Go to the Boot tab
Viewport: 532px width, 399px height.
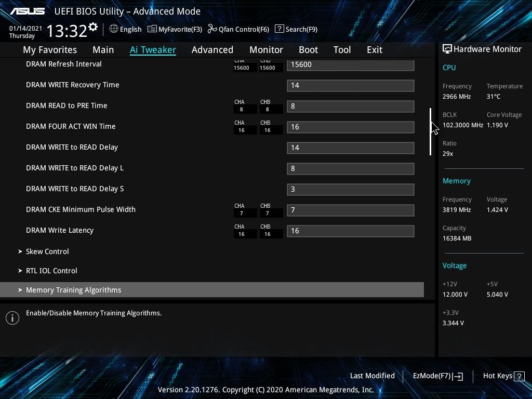309,50
